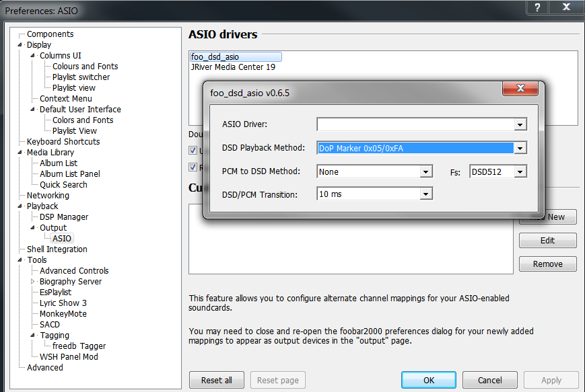Screen dimensions: 585x392
Task: Open the PCM to DSD Method dropdown
Action: (425, 171)
